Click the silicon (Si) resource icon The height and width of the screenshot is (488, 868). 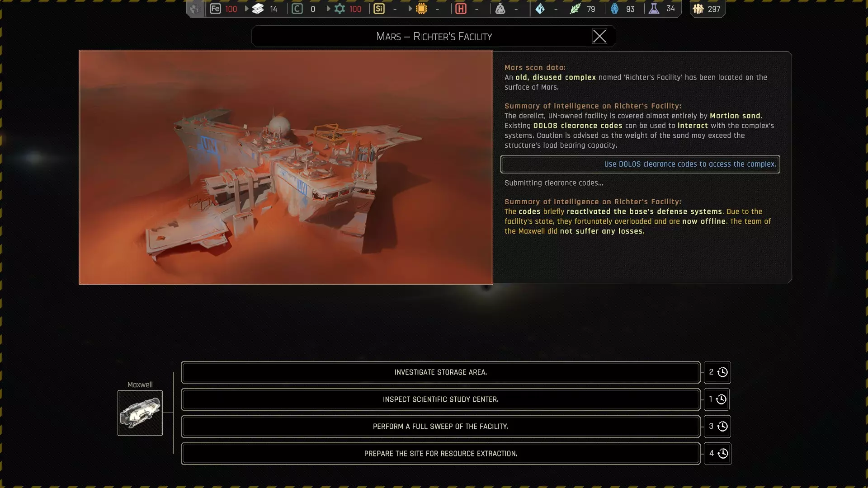point(379,9)
